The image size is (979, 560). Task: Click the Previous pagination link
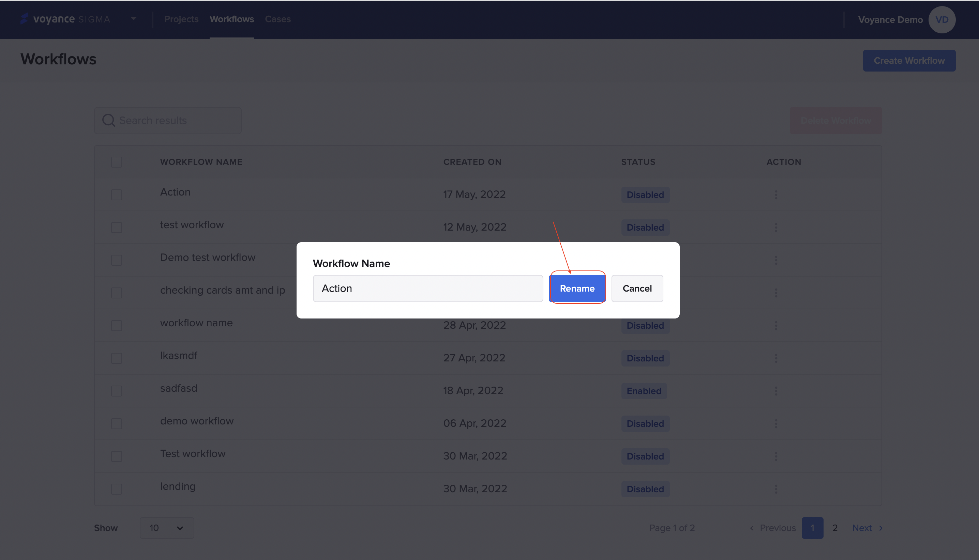point(773,528)
